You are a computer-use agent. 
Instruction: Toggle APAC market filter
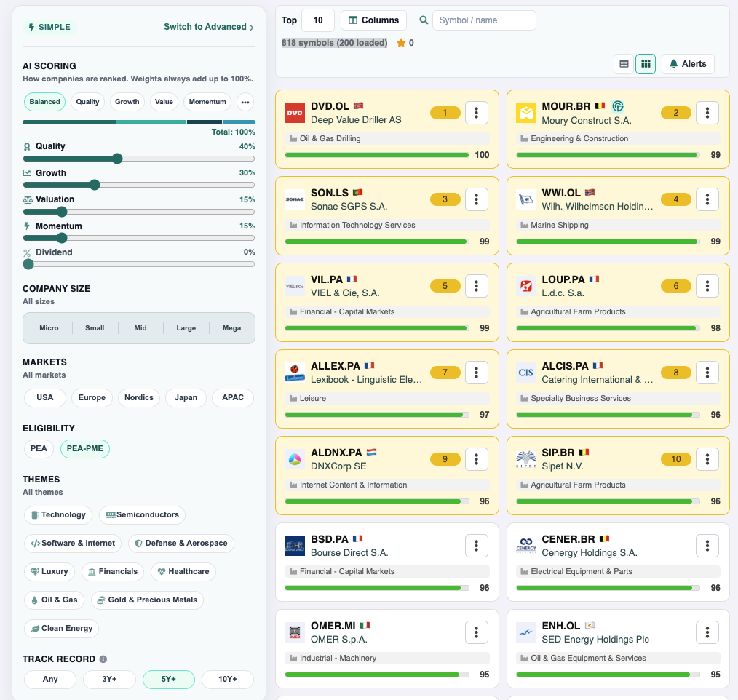(233, 397)
